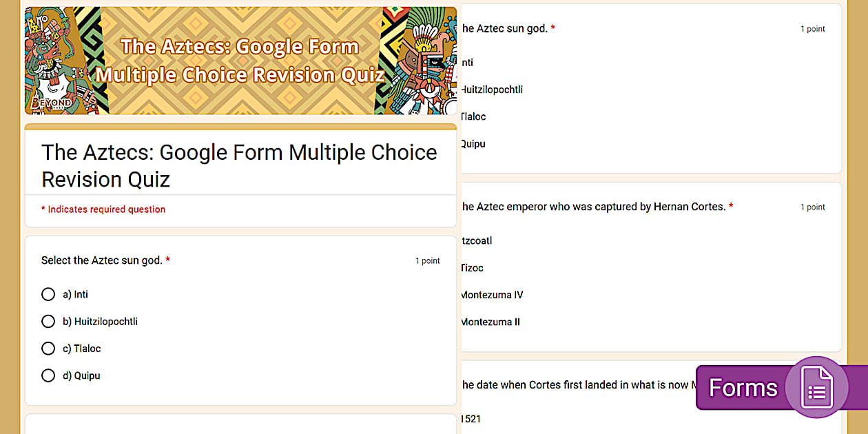Image resolution: width=868 pixels, height=434 pixels.
Task: Click the quiz title header text
Action: (239, 165)
